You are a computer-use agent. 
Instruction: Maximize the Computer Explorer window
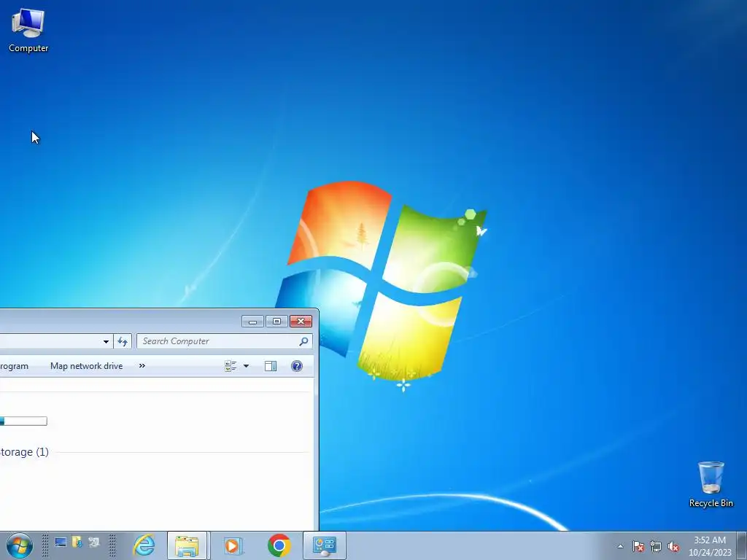point(276,322)
